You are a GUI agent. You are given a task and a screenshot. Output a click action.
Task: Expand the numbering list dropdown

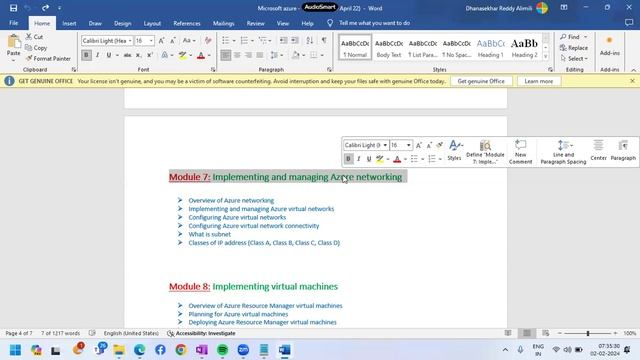pyautogui.click(x=252, y=41)
